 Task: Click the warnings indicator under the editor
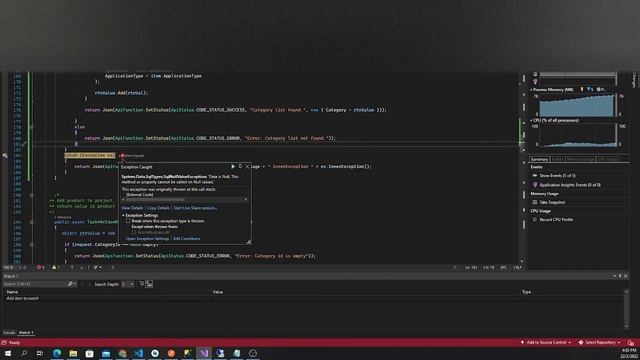click(x=56, y=267)
